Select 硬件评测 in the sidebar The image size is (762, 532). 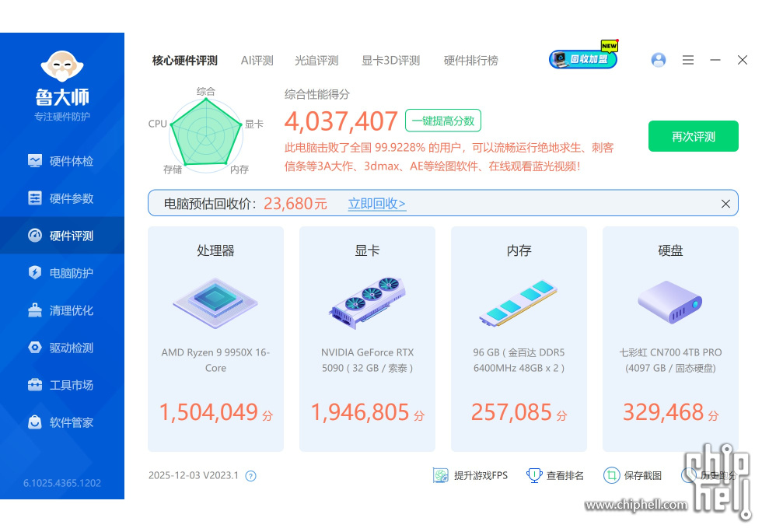[x=61, y=236]
